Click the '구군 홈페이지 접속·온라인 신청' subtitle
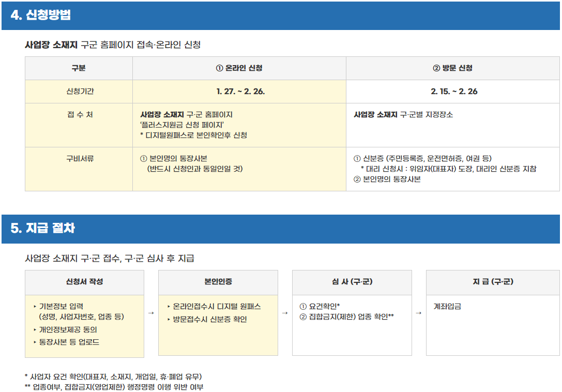This screenshot has width=562, height=392. point(141,45)
